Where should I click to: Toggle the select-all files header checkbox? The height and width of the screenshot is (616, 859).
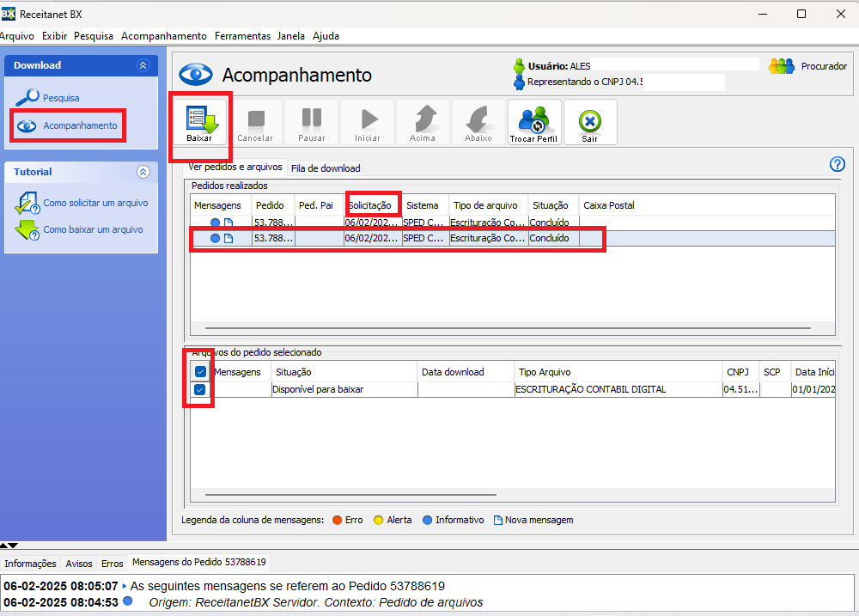pyautogui.click(x=200, y=372)
